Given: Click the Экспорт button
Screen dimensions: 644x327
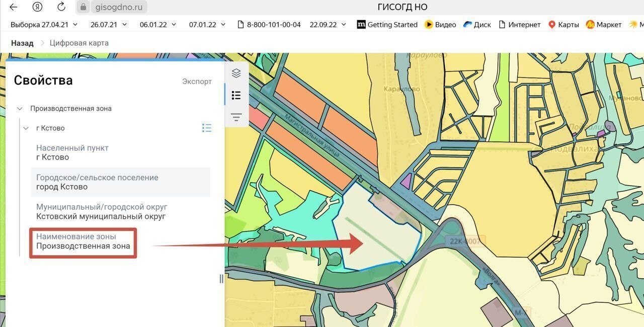Looking at the screenshot, I should [x=197, y=81].
